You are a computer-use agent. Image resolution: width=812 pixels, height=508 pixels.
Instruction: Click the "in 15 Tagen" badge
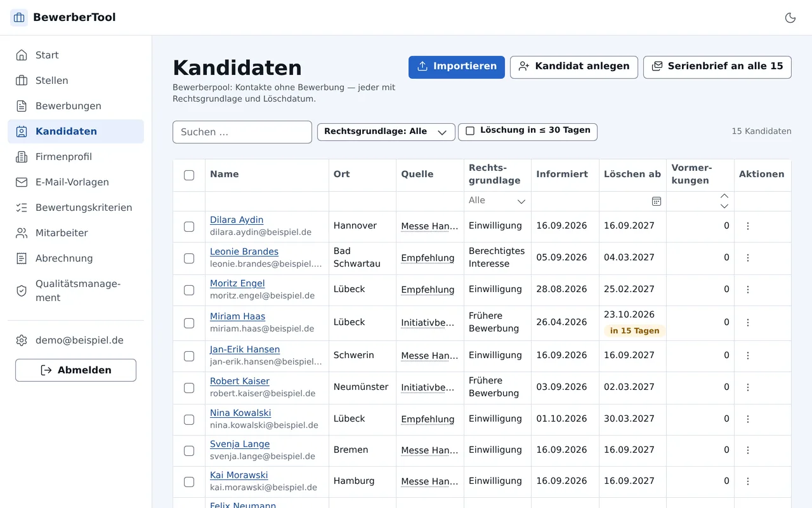[634, 331]
